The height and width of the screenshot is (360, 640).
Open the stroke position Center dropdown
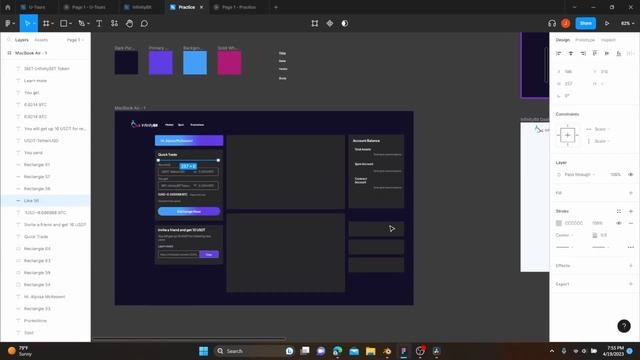564,235
